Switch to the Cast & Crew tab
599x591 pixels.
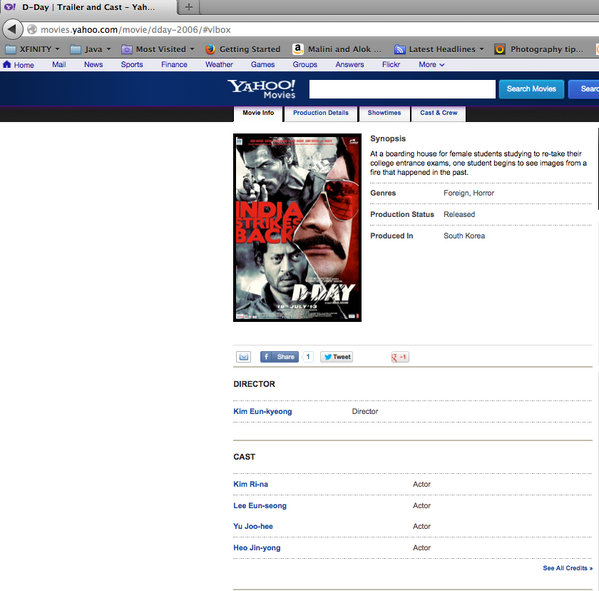pyautogui.click(x=439, y=113)
